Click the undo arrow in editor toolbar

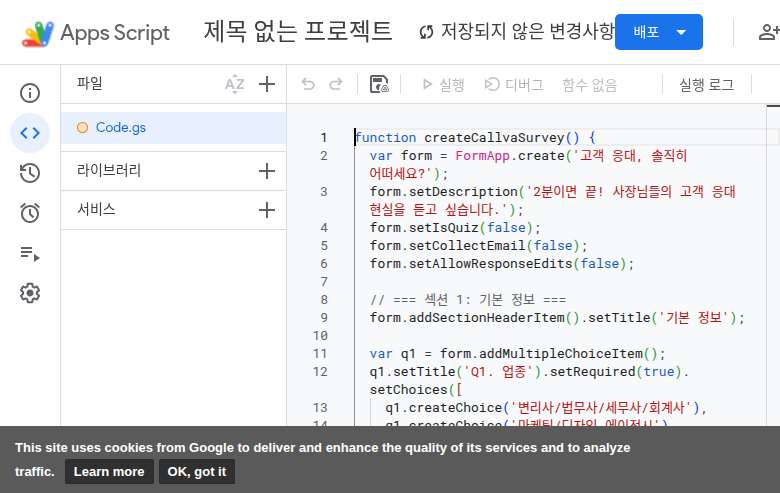point(308,85)
